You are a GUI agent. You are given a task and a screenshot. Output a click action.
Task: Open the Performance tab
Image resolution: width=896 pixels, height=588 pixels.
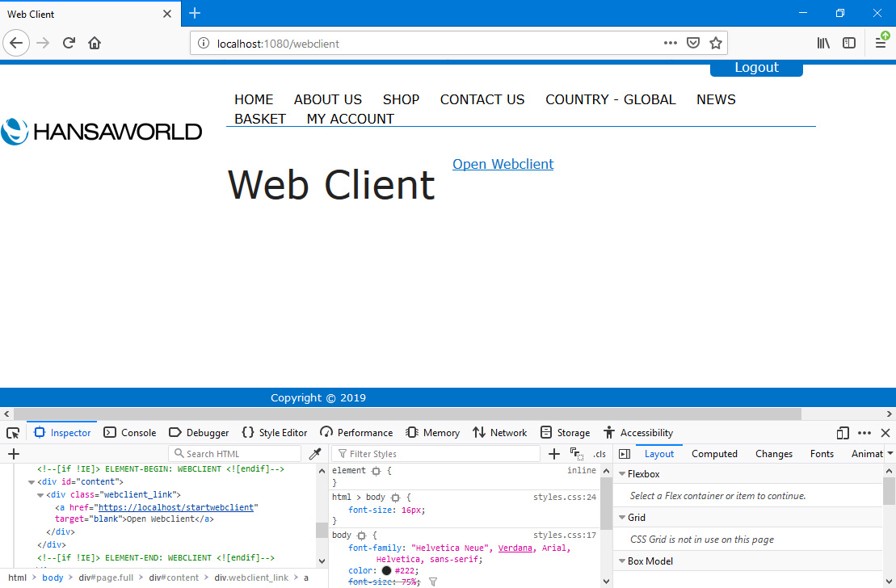click(356, 433)
